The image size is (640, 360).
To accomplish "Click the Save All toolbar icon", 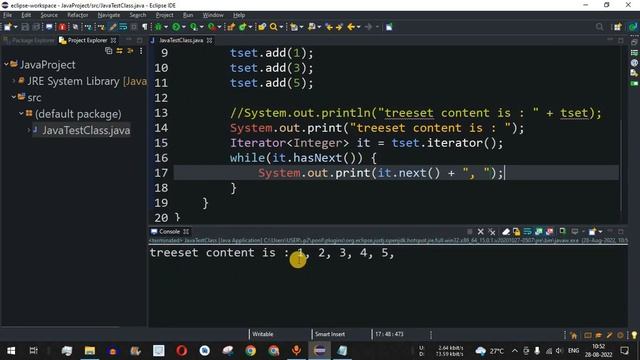I will pos(36,27).
